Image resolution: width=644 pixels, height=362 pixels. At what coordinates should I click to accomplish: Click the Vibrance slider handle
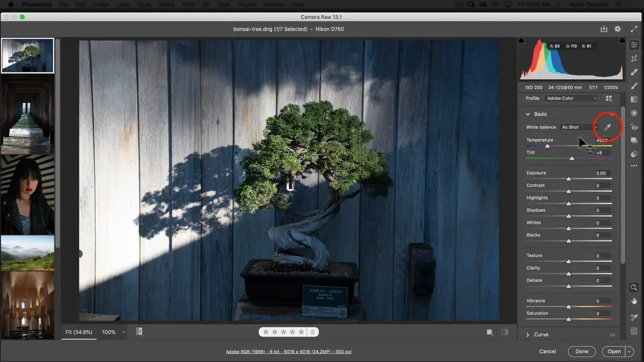pos(569,307)
